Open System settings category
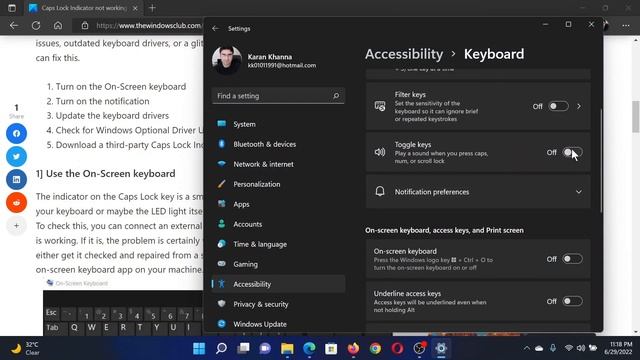This screenshot has width=640, height=360. click(x=278, y=124)
